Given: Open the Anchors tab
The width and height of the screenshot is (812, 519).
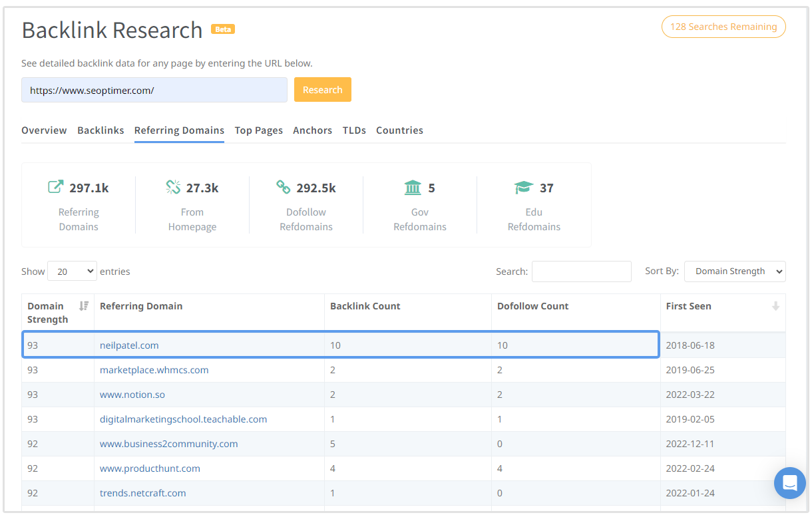Looking at the screenshot, I should tap(312, 130).
